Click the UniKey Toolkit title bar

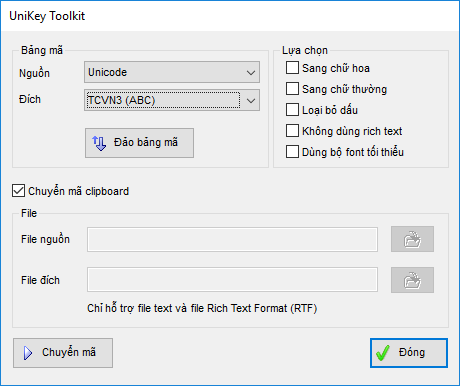click(x=230, y=16)
